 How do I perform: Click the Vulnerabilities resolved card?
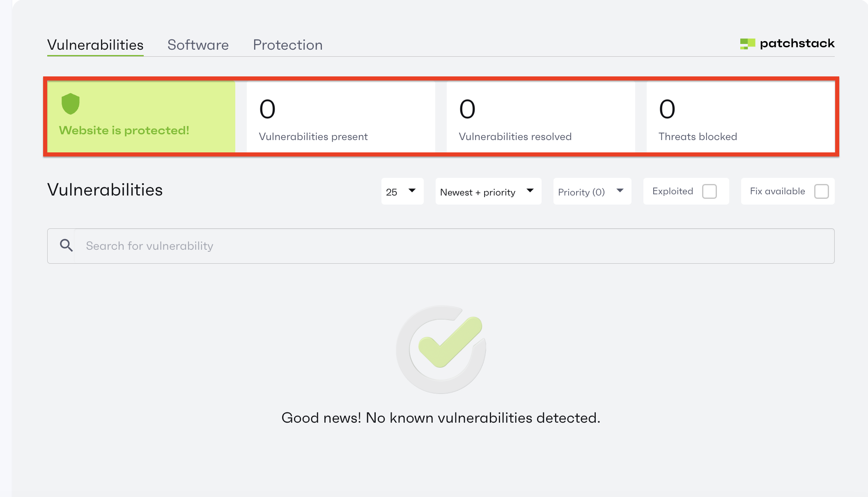[x=540, y=117]
